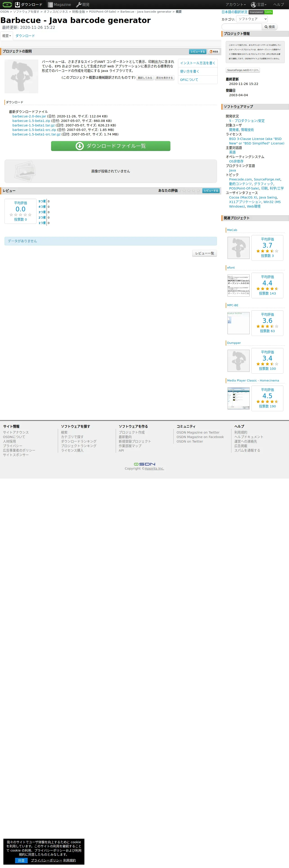Click the OSDN logo in the top navigation bar
Viewport: 289px width, 868px height.
(7, 4)
